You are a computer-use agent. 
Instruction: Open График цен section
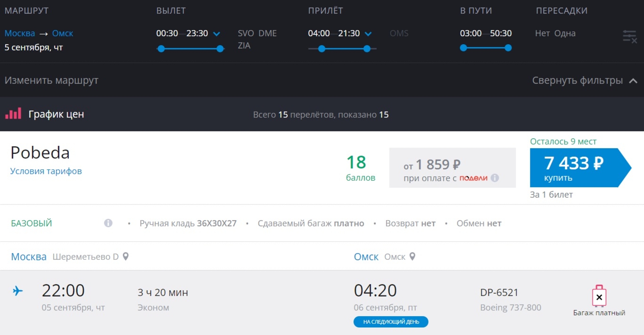click(x=56, y=114)
